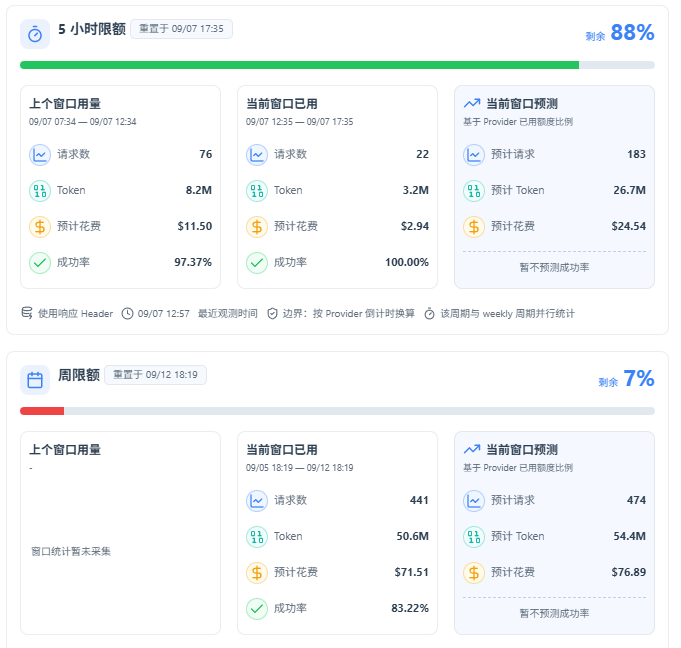Screen dimensions: 681x648
Task: Click the trend arrow icon in the 5-hour 当前窗口预测 card
Action: [472, 103]
